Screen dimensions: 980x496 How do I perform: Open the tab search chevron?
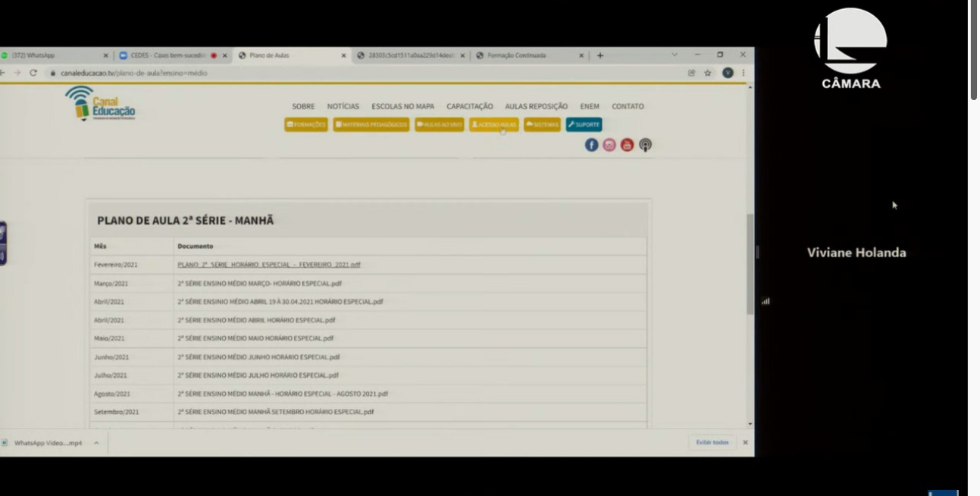coord(675,55)
